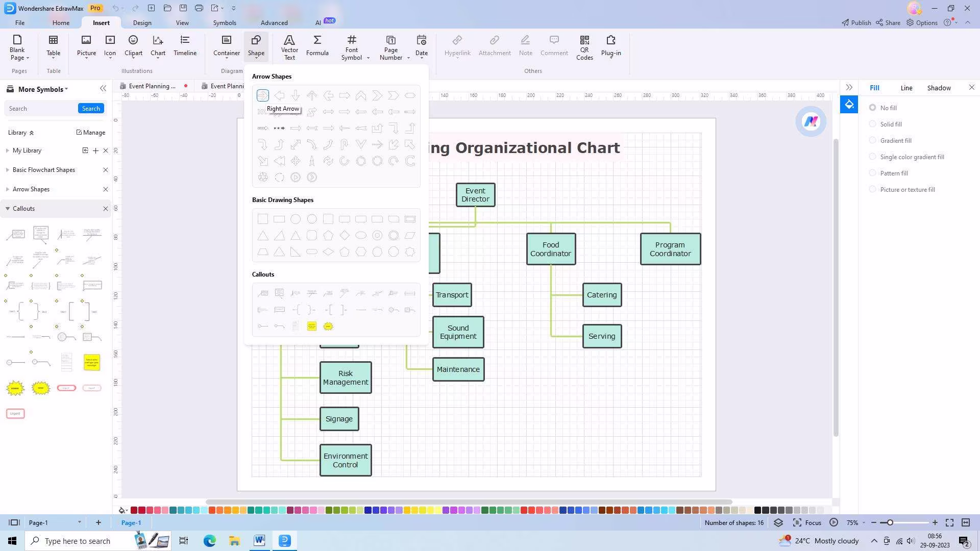
Task: Click the Search button
Action: click(91, 109)
